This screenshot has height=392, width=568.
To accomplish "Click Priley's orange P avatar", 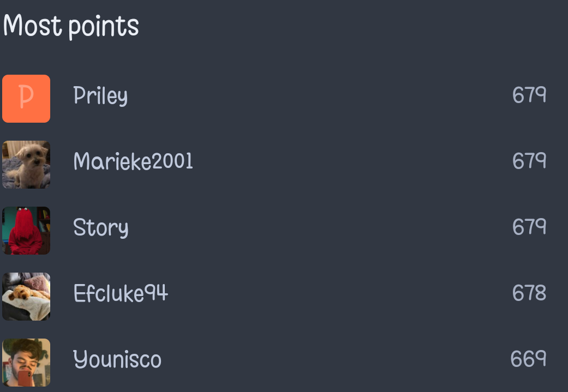I will point(26,99).
